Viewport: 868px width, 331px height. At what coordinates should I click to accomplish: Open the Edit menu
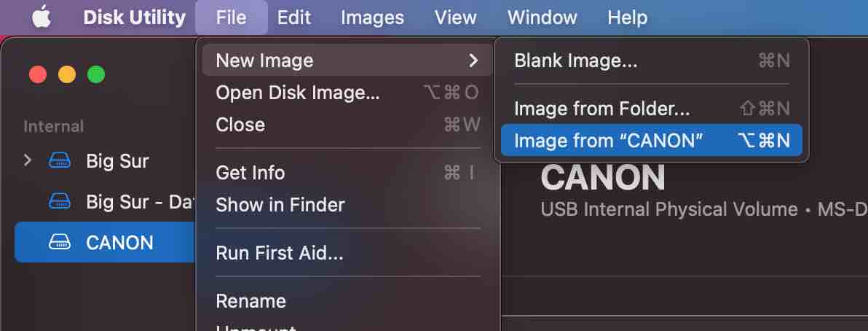tap(294, 17)
